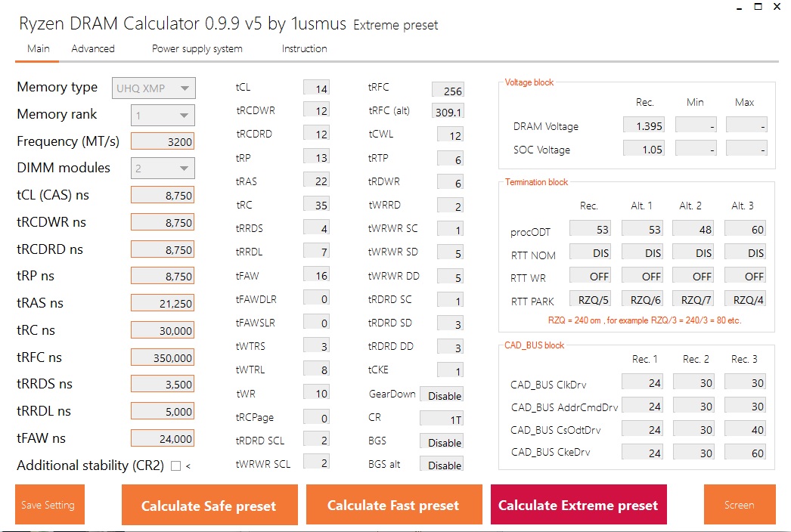
Task: Click the Frequency (MT/s) input field
Action: (163, 142)
